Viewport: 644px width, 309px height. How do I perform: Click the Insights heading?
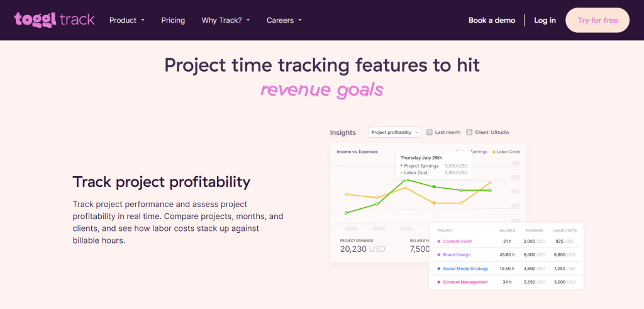click(x=343, y=133)
